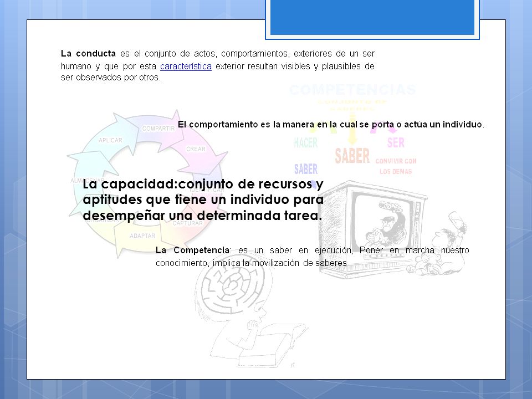This screenshot has height=399, width=532.
Task: Click the blue title box on the slide
Action: point(372,17)
